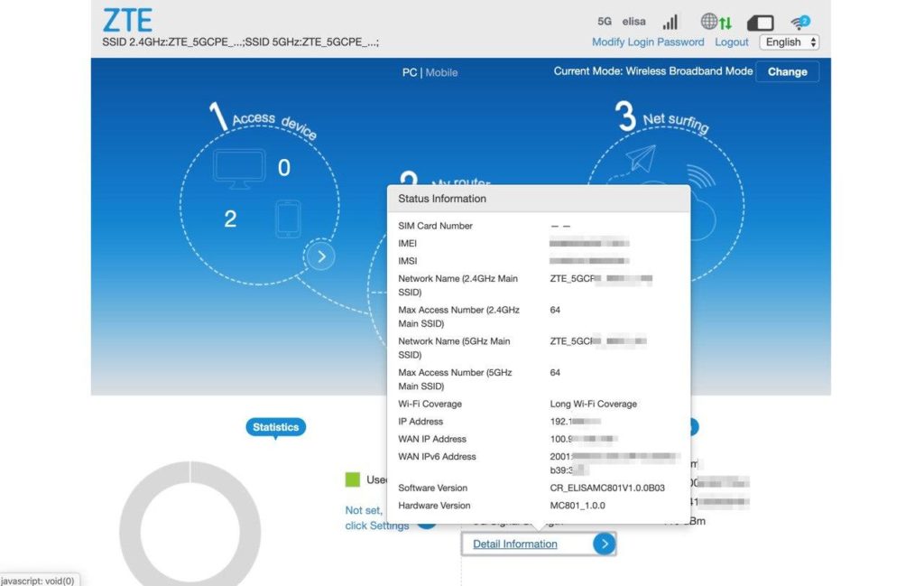Click the Statistics label bubble
This screenshot has height=586, width=924.
click(x=275, y=427)
